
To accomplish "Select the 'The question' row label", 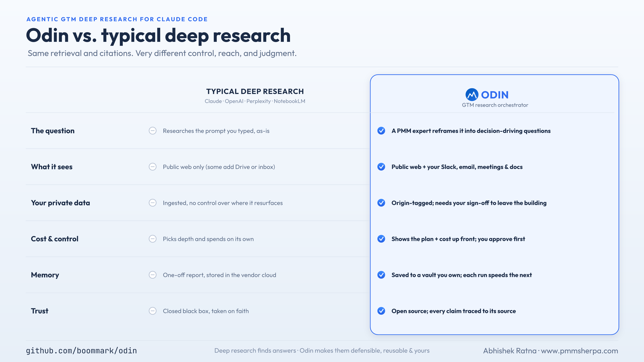I will tap(53, 131).
